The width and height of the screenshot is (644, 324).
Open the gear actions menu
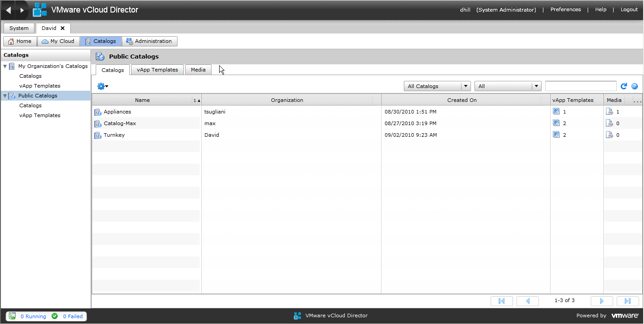pyautogui.click(x=102, y=86)
